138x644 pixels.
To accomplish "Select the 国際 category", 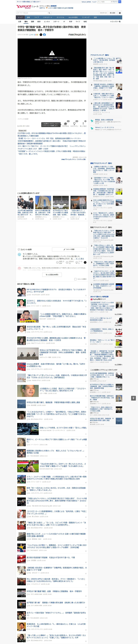I will 32,21.
